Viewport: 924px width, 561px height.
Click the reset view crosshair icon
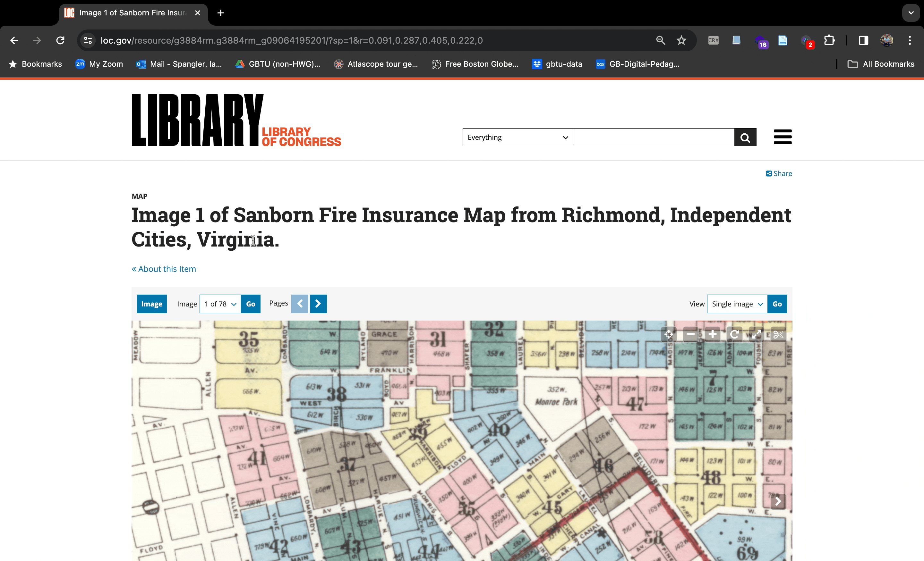point(669,334)
